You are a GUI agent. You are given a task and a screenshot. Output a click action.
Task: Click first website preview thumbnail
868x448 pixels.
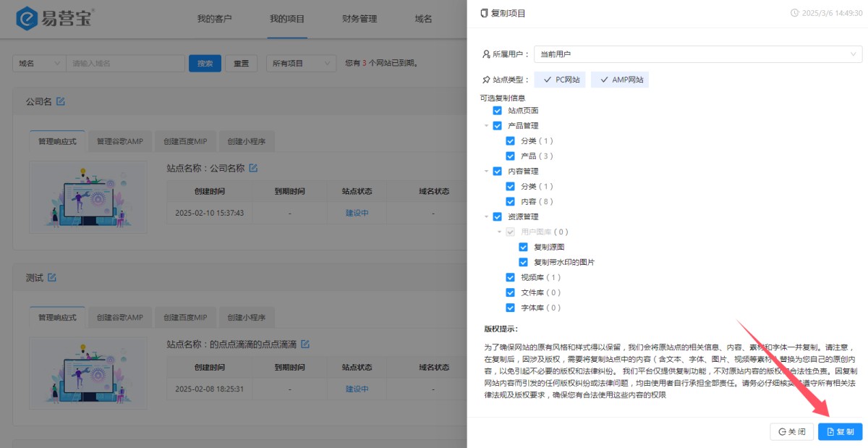pos(88,197)
